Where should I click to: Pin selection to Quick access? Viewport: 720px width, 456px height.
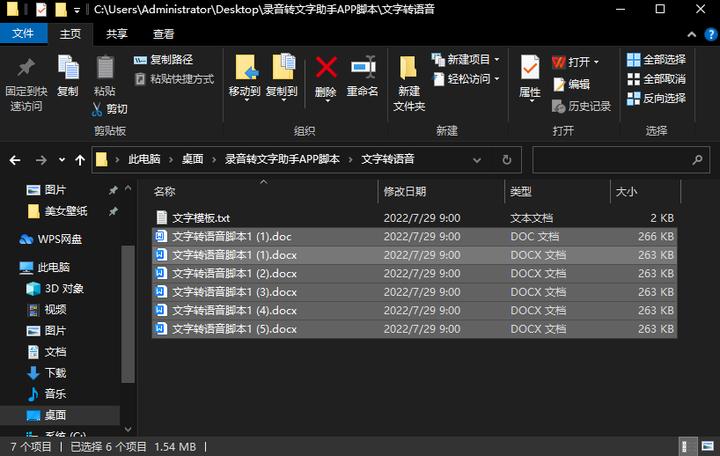26,84
